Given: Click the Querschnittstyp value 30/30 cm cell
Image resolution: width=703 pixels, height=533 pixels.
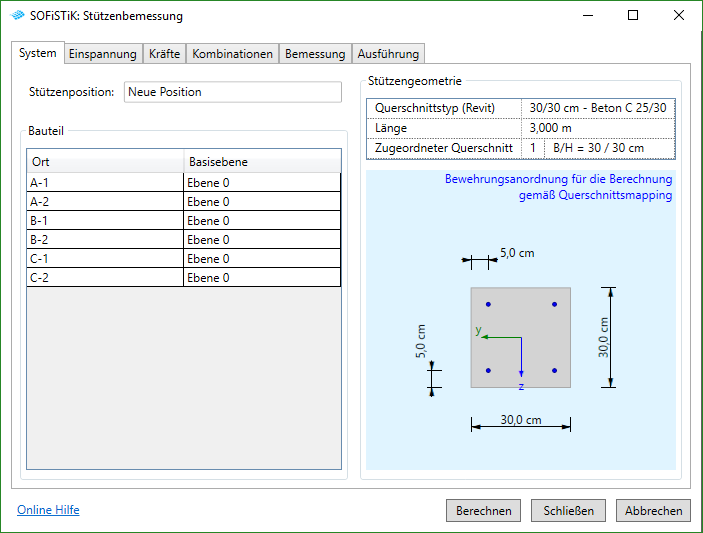Looking at the screenshot, I should pos(597,108).
